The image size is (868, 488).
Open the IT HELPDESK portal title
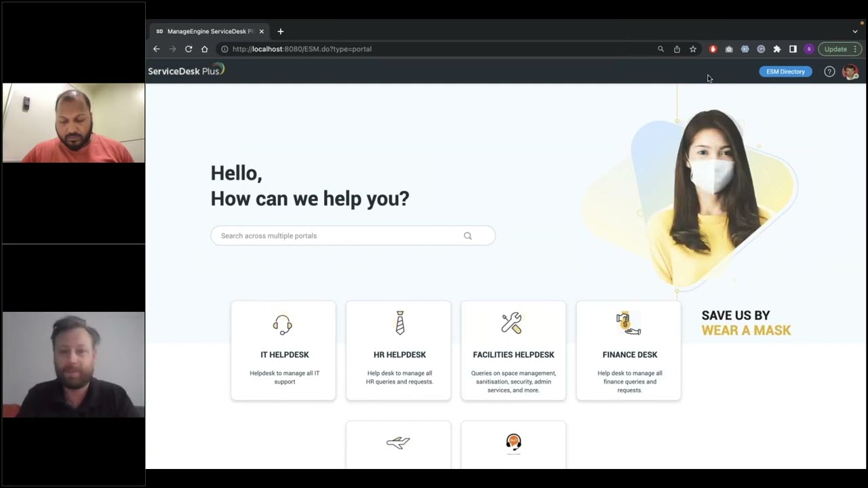[x=285, y=354]
